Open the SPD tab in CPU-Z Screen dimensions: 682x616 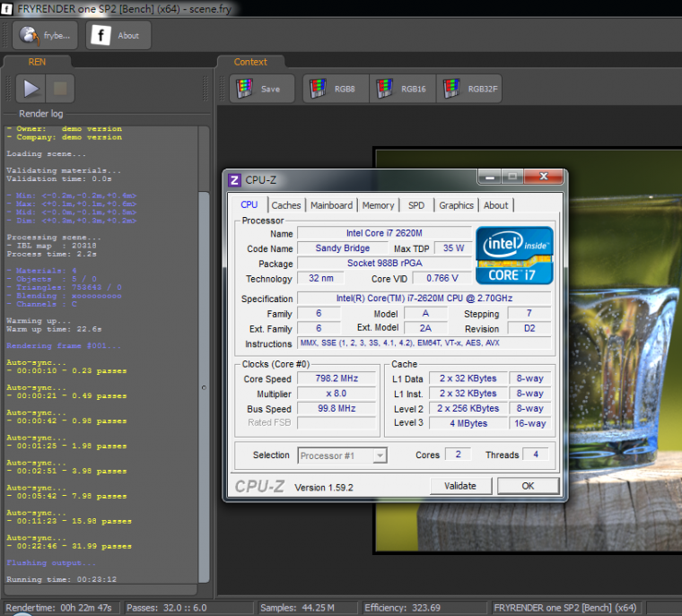click(x=415, y=205)
